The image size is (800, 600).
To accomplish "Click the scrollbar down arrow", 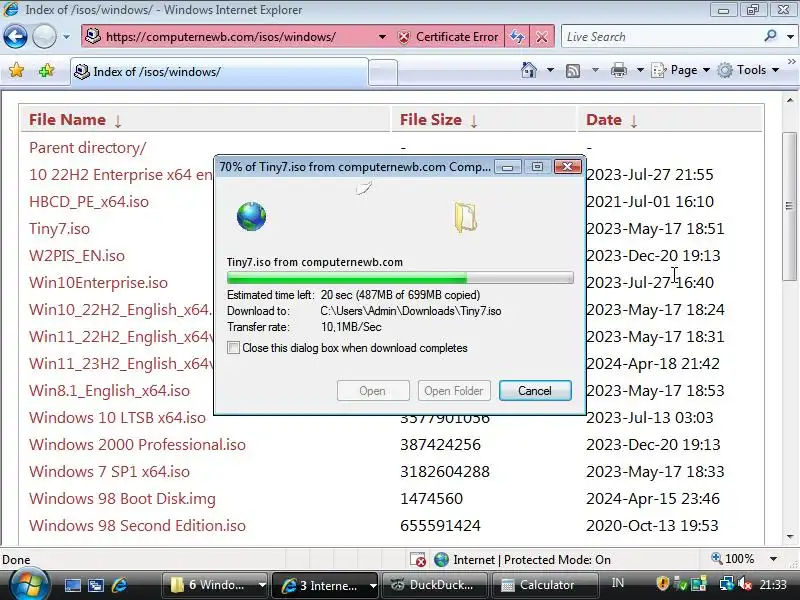I will tap(790, 537).
